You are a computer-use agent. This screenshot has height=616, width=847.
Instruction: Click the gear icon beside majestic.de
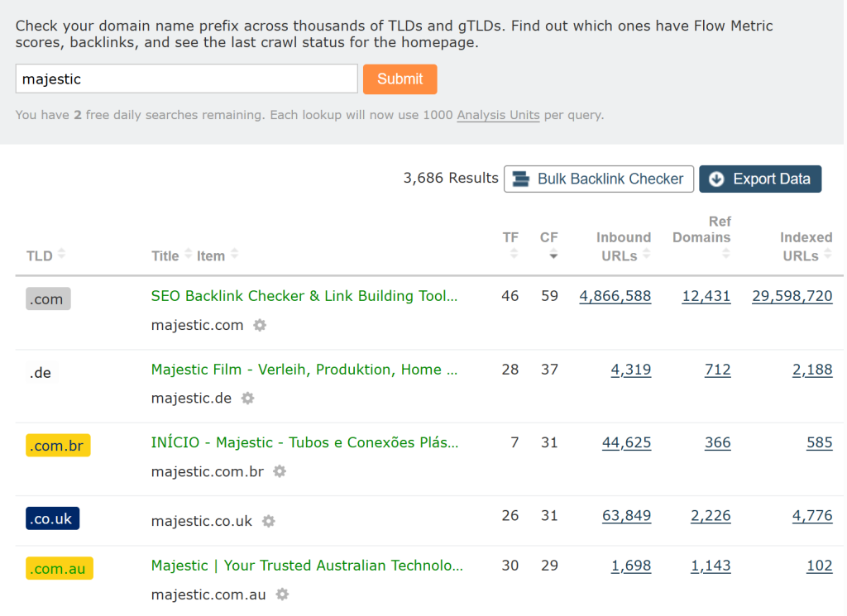point(246,399)
